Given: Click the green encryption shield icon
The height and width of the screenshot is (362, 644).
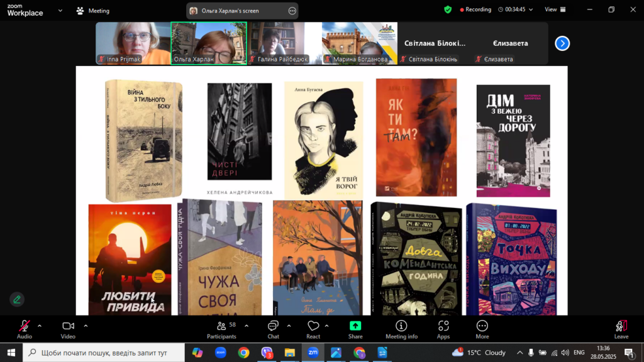Looking at the screenshot, I should (448, 9).
